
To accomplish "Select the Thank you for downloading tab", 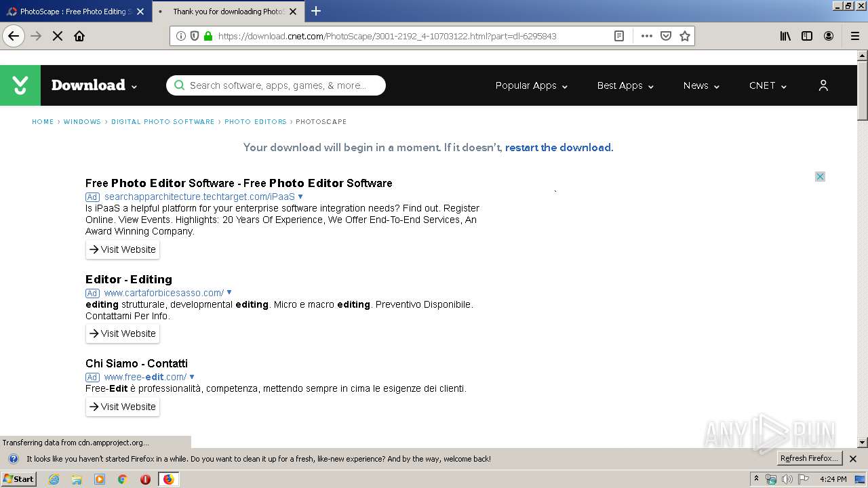I will point(228,12).
